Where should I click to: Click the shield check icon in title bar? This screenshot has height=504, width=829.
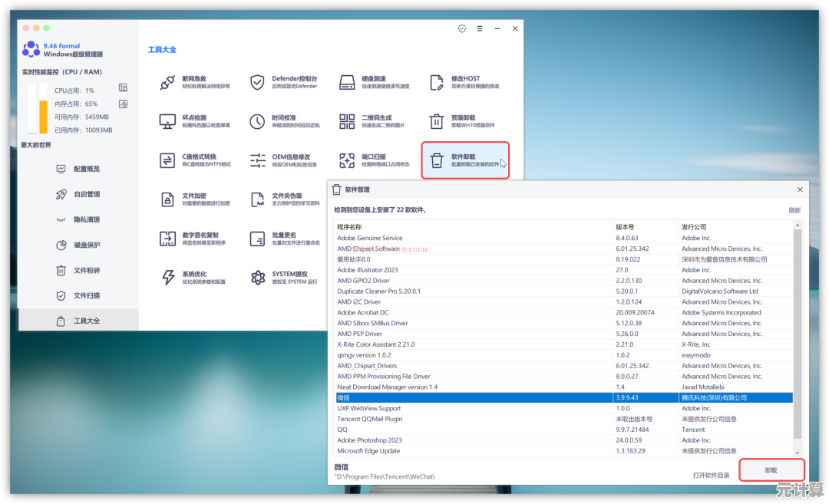pos(462,28)
